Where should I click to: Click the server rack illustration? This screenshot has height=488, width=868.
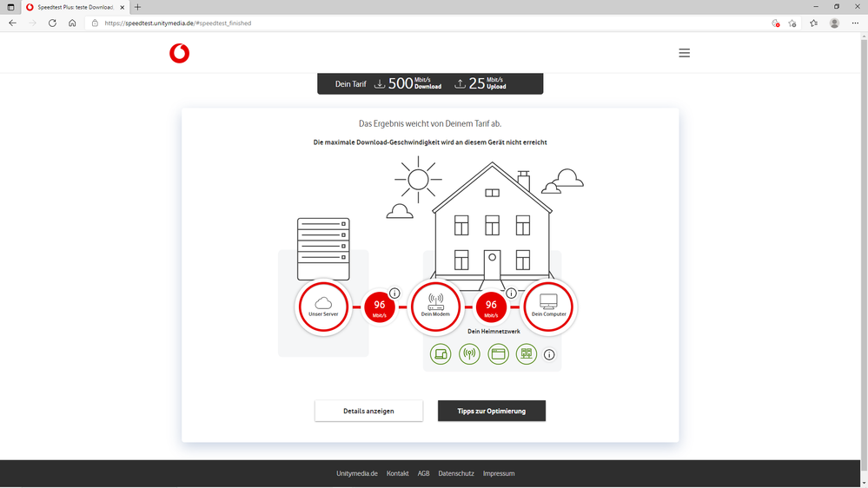[323, 248]
